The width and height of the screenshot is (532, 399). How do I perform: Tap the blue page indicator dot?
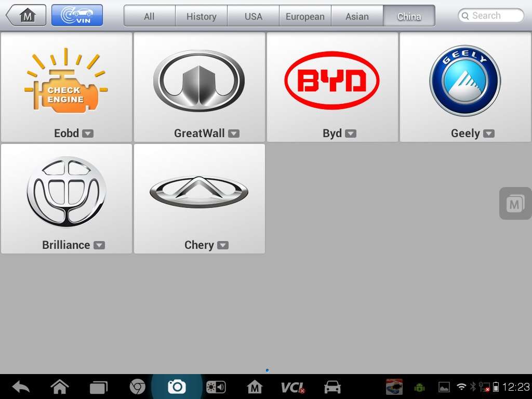[268, 370]
